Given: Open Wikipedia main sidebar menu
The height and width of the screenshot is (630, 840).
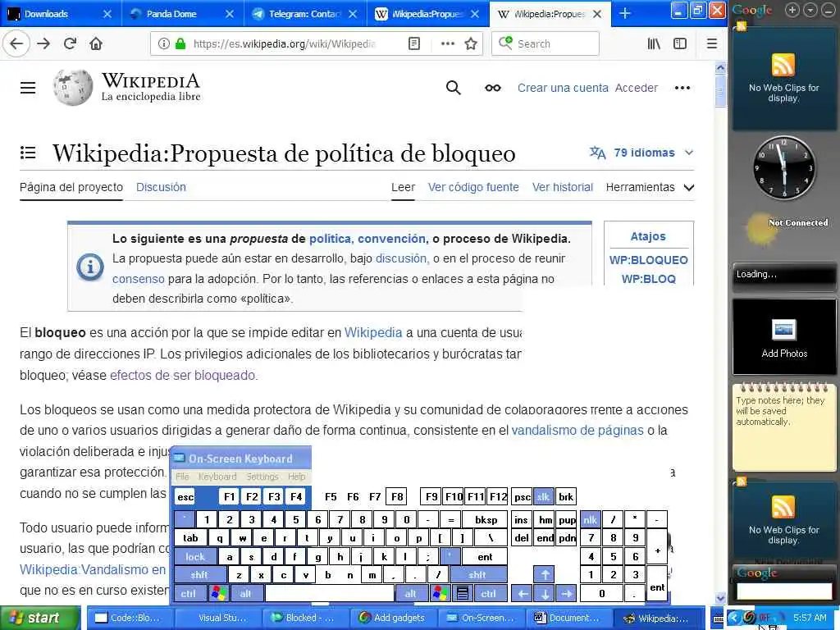Looking at the screenshot, I should (28, 88).
